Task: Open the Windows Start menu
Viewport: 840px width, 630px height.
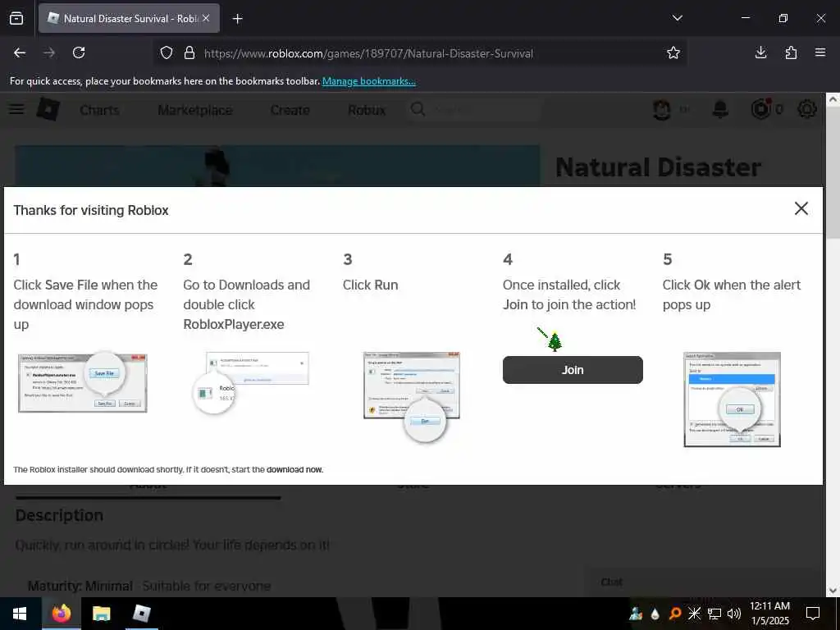Action: click(x=20, y=614)
